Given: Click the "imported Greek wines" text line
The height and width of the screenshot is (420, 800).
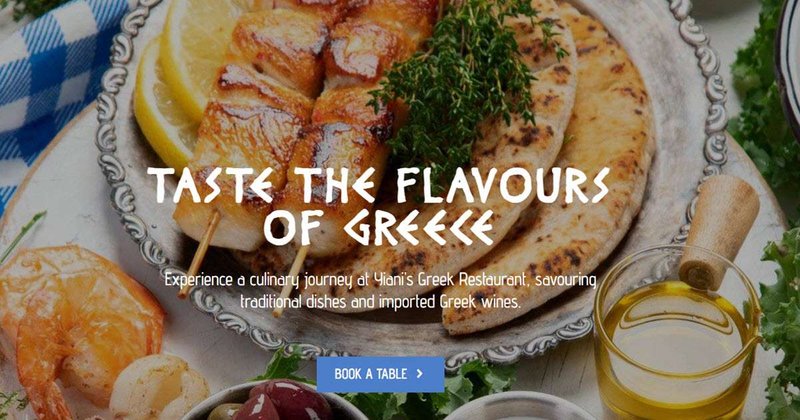Looking at the screenshot, I should [380, 301].
